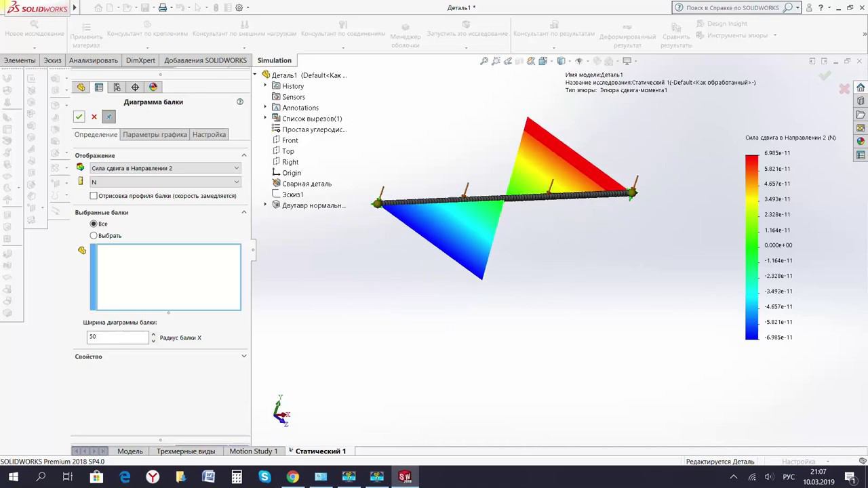The width and height of the screenshot is (868, 488).
Task: Select the Front plane in the tree
Action: [290, 140]
